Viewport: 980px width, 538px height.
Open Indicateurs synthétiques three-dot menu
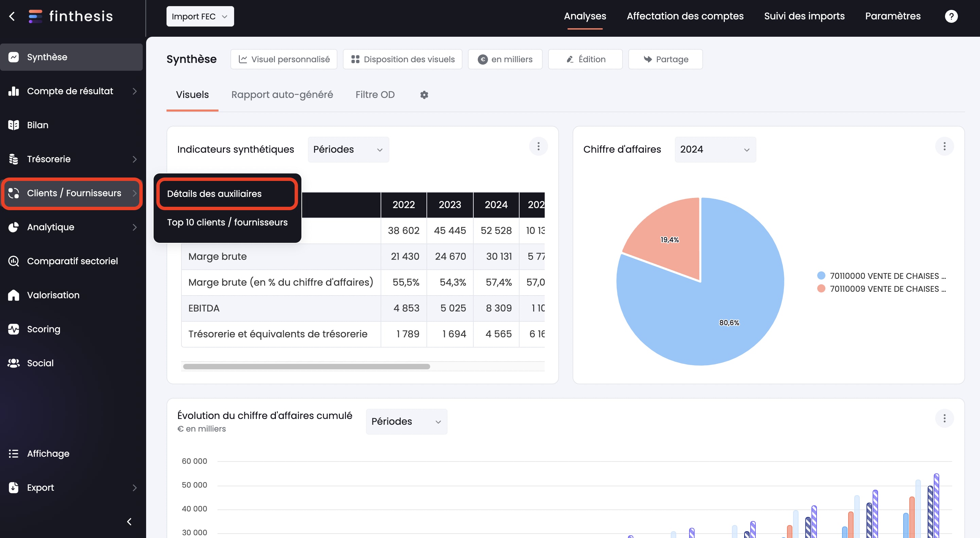click(x=538, y=147)
